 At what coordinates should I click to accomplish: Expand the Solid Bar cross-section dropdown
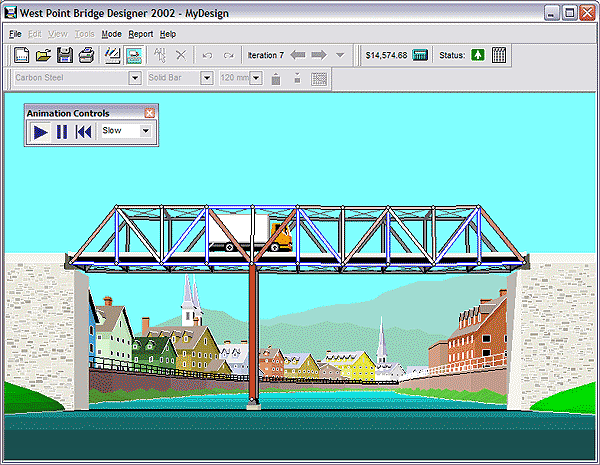click(x=207, y=78)
